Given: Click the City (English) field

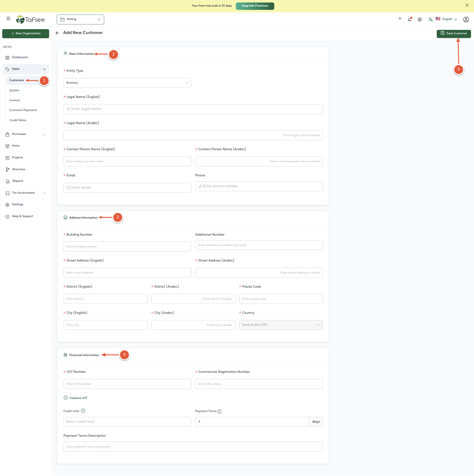Looking at the screenshot, I should [x=105, y=325].
